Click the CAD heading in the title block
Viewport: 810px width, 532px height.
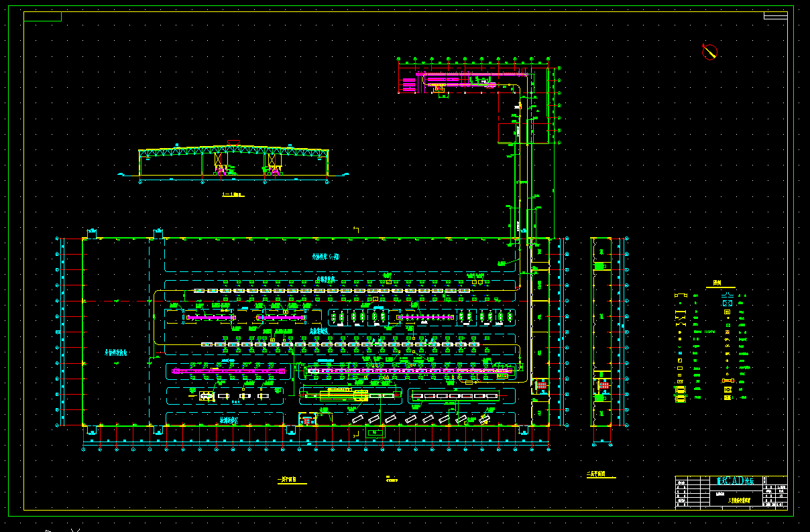[x=735, y=481]
